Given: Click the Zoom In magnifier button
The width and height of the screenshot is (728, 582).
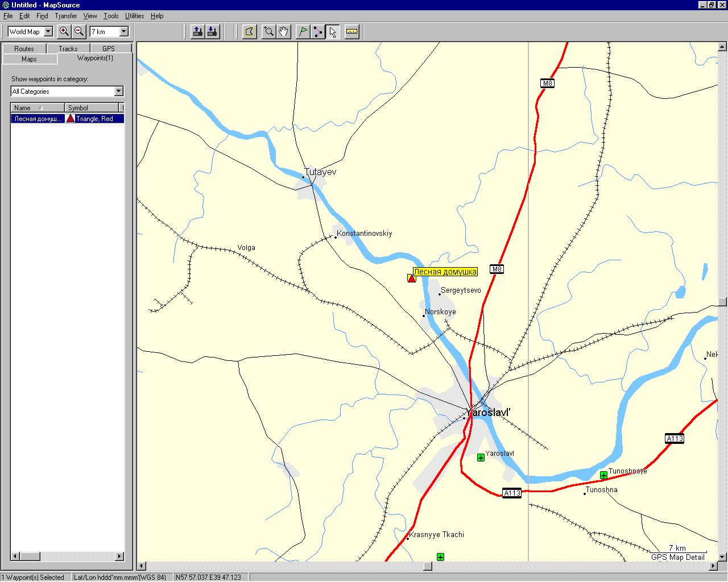Looking at the screenshot, I should click(x=64, y=32).
